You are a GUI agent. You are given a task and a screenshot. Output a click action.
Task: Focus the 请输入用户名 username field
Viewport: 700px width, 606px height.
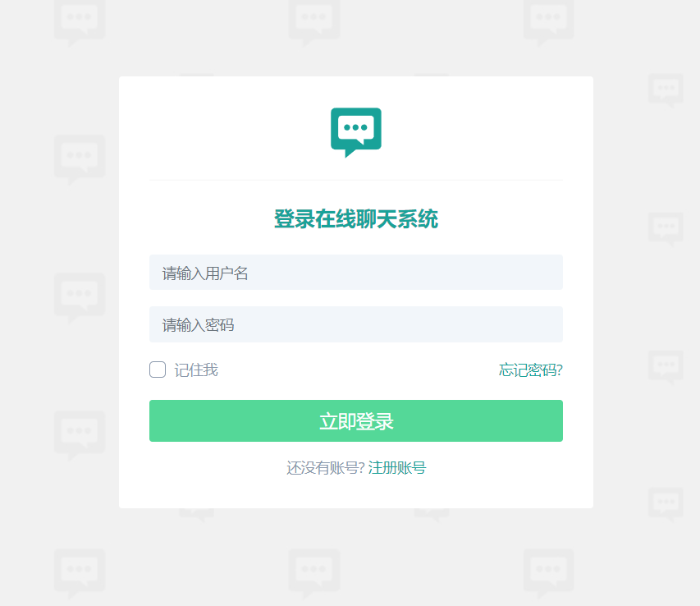[356, 273]
